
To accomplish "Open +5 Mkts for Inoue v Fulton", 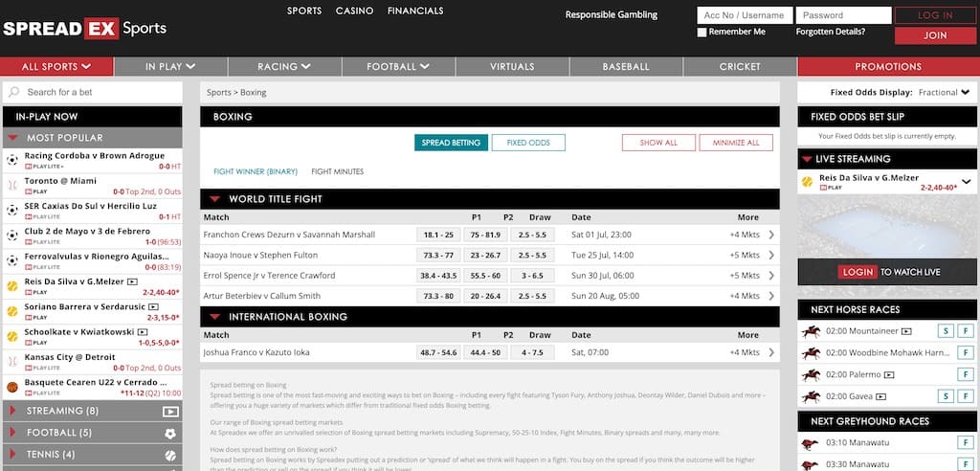I will click(x=751, y=256).
